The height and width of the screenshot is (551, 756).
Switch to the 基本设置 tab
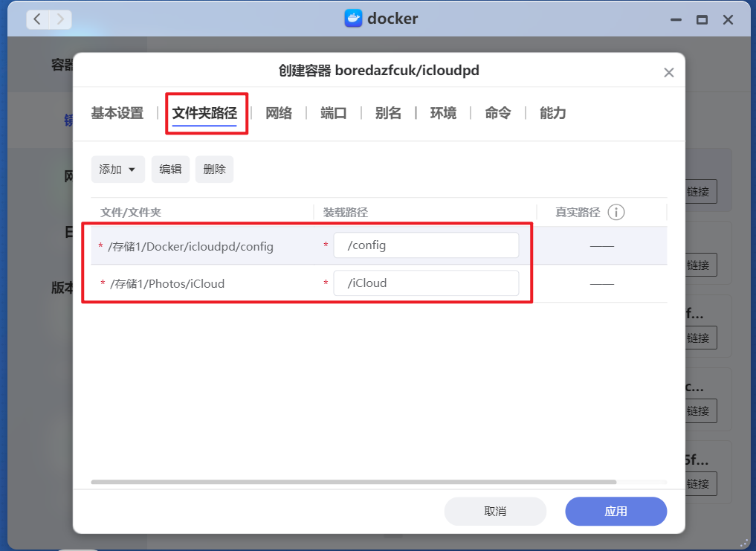(x=117, y=113)
